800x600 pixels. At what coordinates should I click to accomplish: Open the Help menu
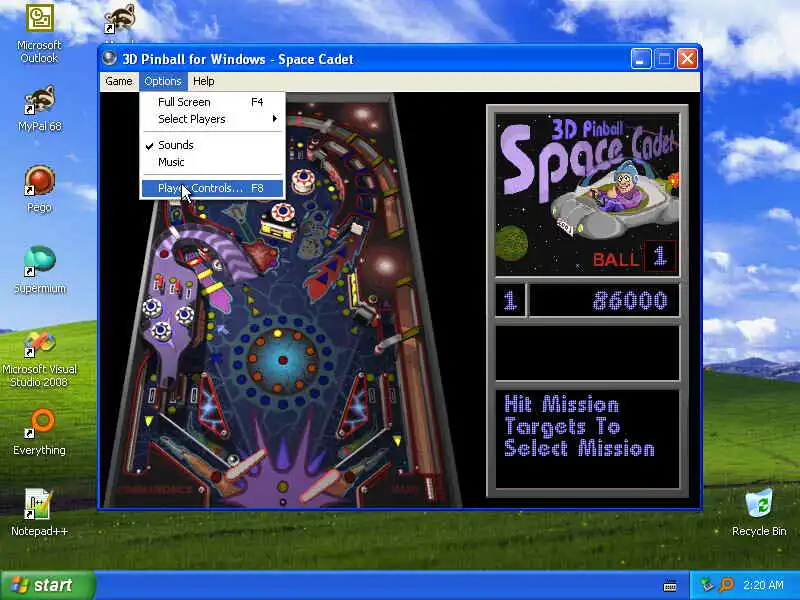203,81
